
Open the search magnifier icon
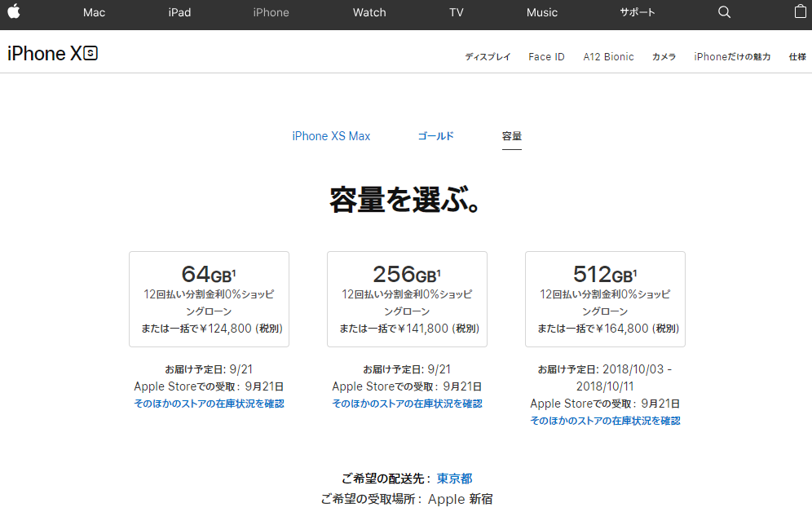click(x=724, y=12)
